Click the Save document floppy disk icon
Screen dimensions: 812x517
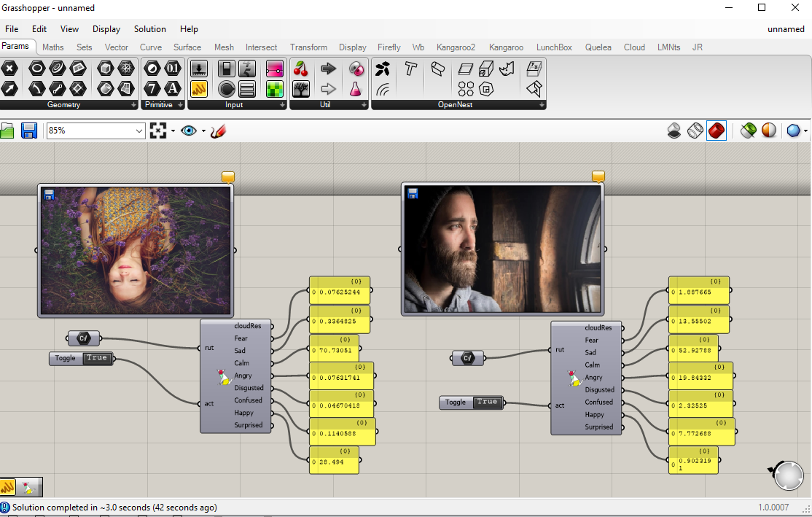coord(29,131)
